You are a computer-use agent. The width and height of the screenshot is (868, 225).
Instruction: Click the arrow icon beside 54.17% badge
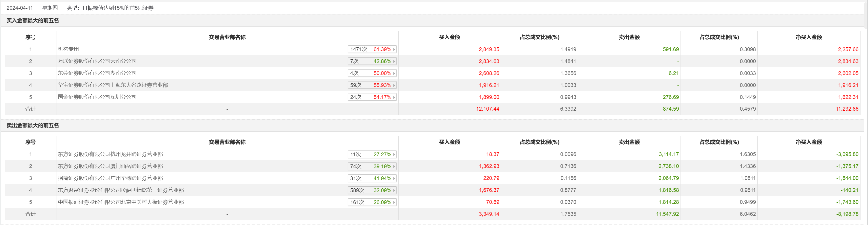[394, 97]
